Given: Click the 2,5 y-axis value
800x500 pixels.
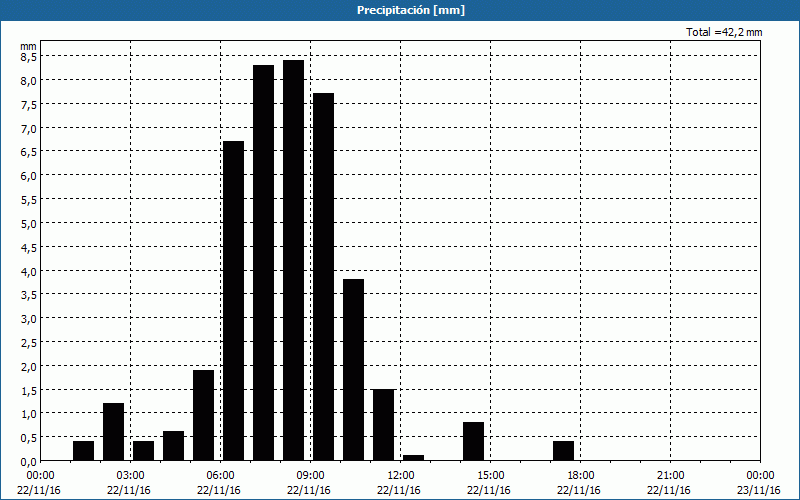Looking at the screenshot, I should pos(28,342).
